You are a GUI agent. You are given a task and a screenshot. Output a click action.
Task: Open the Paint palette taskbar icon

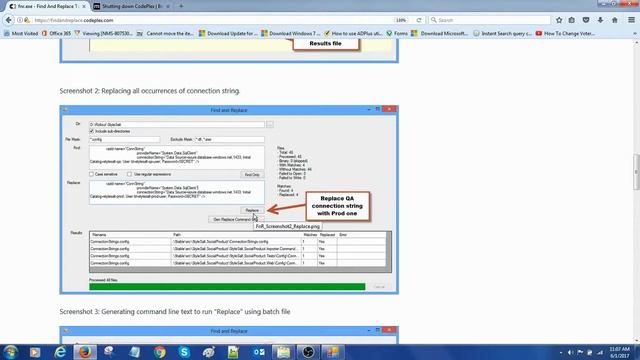209,352
